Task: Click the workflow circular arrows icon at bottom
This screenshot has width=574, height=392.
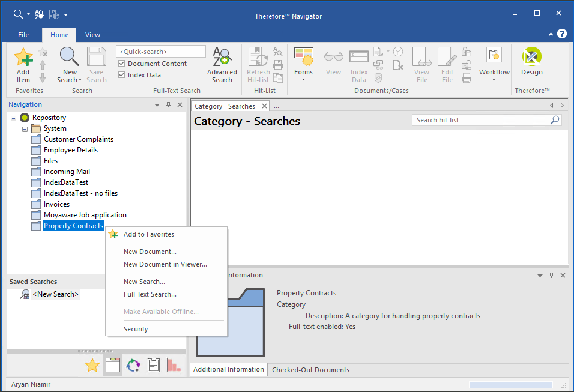Action: point(133,365)
